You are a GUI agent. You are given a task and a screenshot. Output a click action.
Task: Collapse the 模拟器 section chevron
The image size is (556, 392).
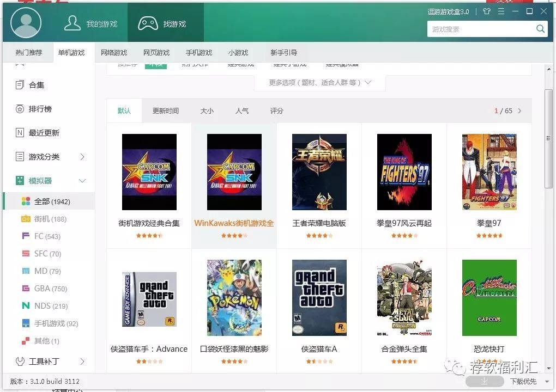[x=82, y=181]
